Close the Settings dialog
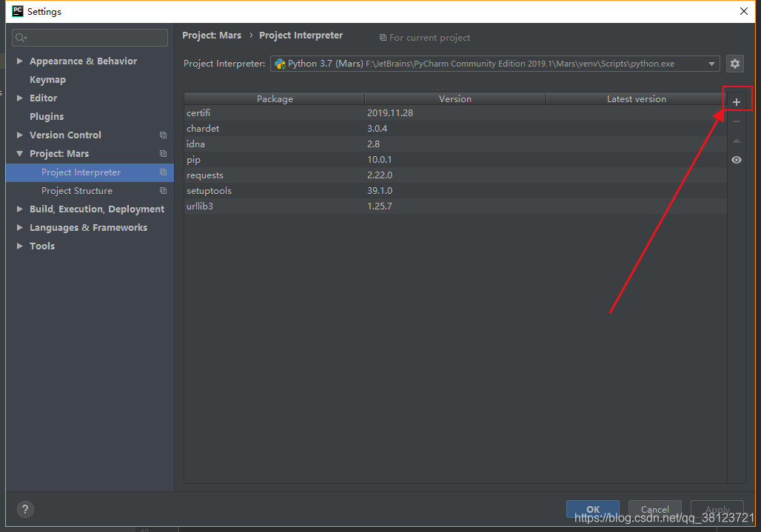This screenshot has height=532, width=761. tap(743, 11)
